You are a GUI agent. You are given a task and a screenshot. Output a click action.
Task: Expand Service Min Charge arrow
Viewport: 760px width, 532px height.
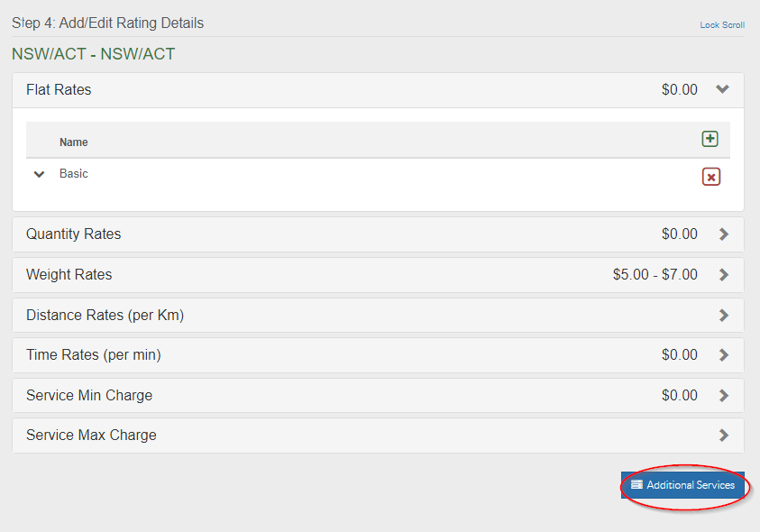click(x=723, y=395)
